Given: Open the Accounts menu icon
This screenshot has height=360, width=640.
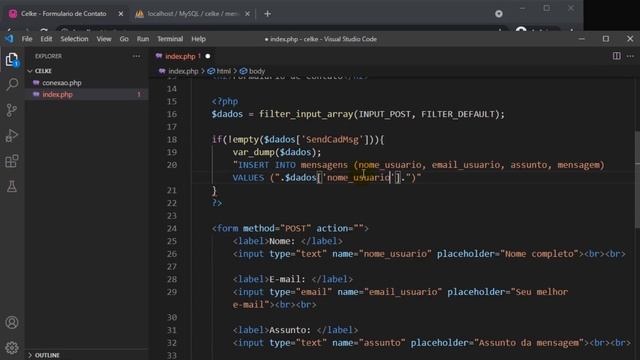Looking at the screenshot, I should pos(12,322).
